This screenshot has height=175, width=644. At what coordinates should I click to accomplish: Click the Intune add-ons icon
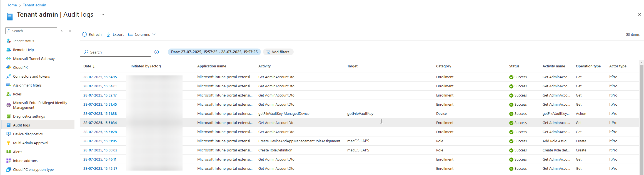pyautogui.click(x=9, y=161)
